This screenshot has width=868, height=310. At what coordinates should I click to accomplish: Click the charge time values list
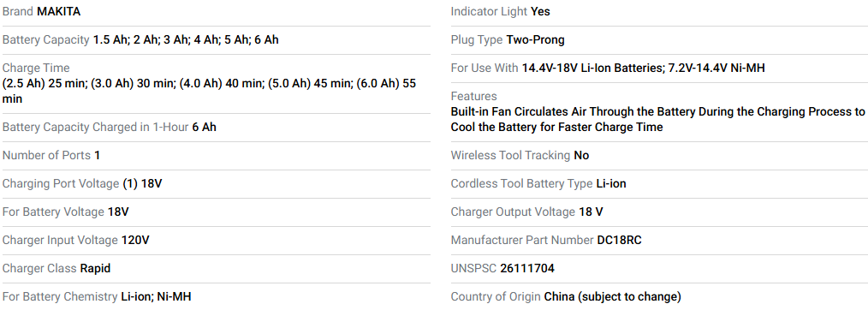click(x=209, y=92)
